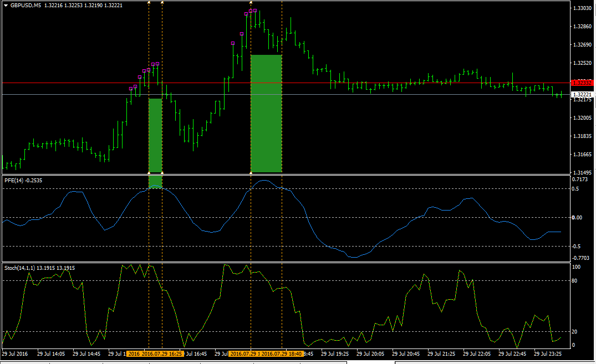Click the 29 Jul 20:05 time label
This screenshot has height=364, width=596.
[x=370, y=353]
